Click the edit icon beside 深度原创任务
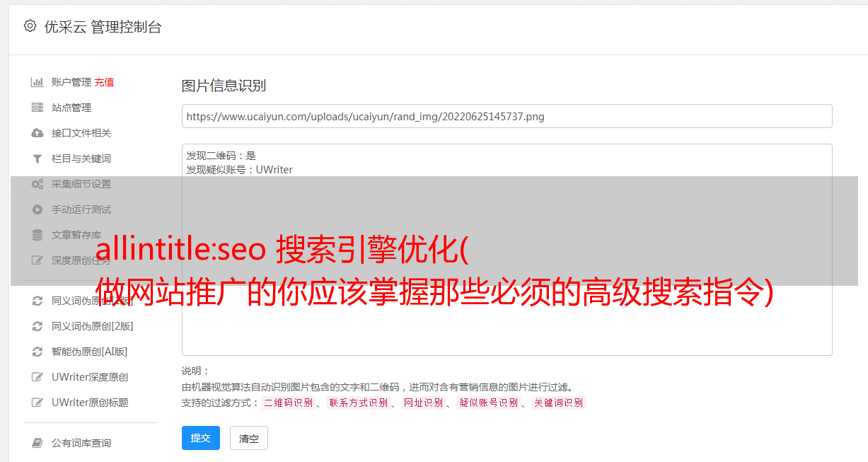Viewport: 868px width, 462px height. click(x=37, y=260)
